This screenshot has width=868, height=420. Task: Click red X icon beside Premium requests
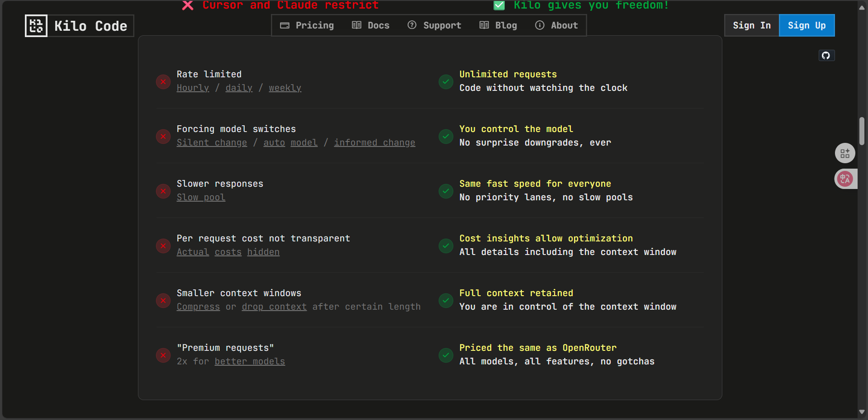(x=163, y=355)
